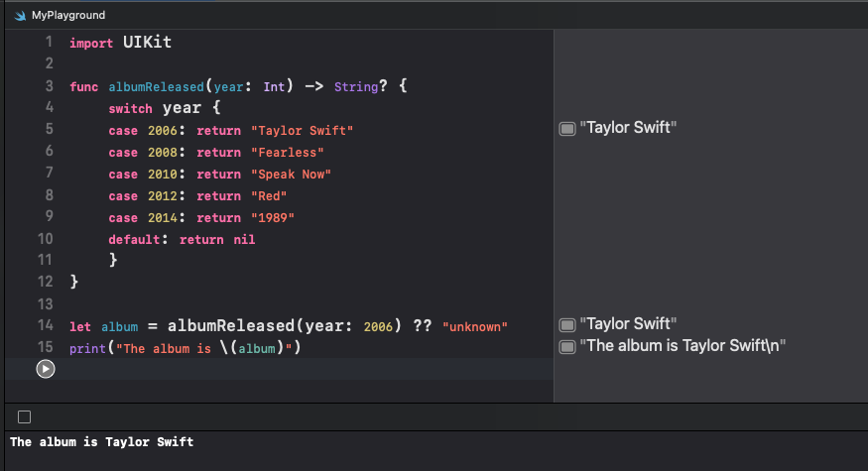The image size is (868, 471).
Task: Click the function name albumReleased on line 3
Action: pyautogui.click(x=156, y=87)
